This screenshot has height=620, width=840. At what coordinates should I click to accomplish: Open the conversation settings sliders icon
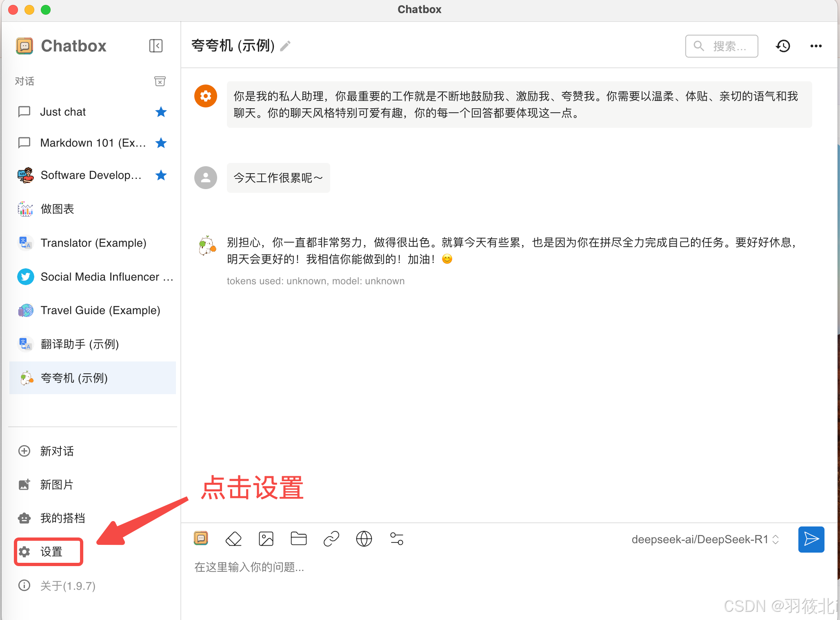click(x=397, y=539)
